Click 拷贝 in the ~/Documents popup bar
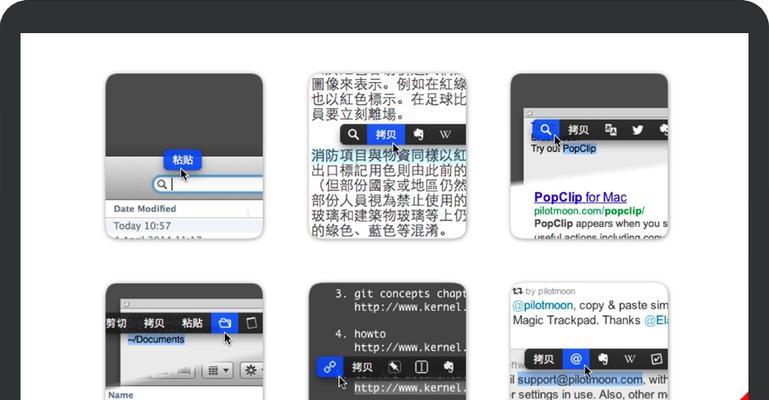This screenshot has height=400, width=769. tap(154, 323)
